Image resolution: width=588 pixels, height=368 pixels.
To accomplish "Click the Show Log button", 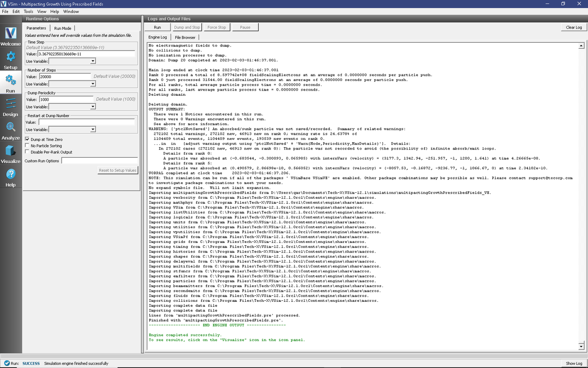I will pos(574,363).
